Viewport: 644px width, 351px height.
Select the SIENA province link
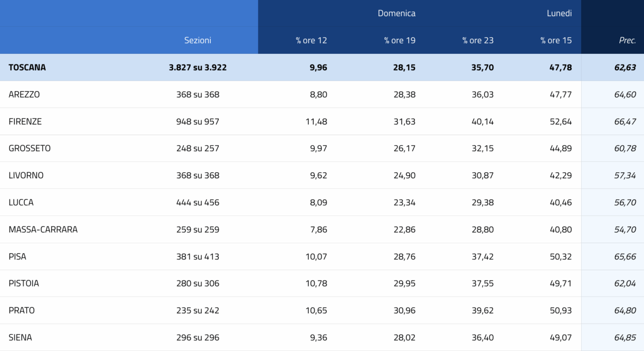(x=20, y=337)
